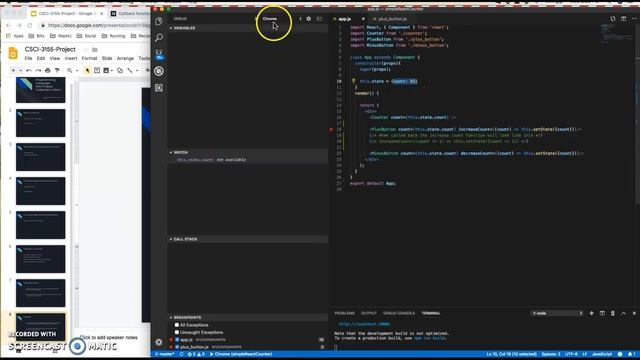Kill the terminal with the trash icon
Image resolution: width=640 pixels, height=360 pixels.
tap(613, 313)
